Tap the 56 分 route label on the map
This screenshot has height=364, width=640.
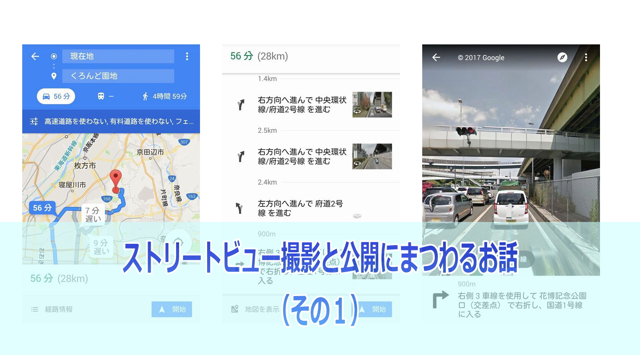pos(42,208)
